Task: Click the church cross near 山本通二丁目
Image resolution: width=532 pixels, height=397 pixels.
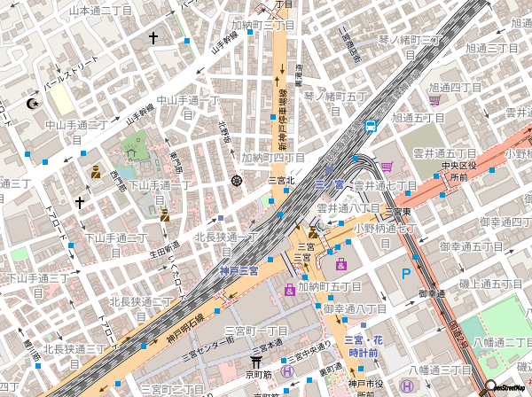Action: pyautogui.click(x=153, y=38)
